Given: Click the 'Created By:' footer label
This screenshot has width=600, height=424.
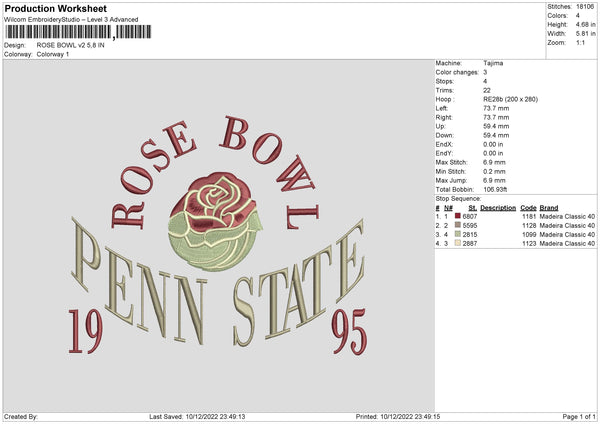Looking at the screenshot, I should tap(21, 417).
